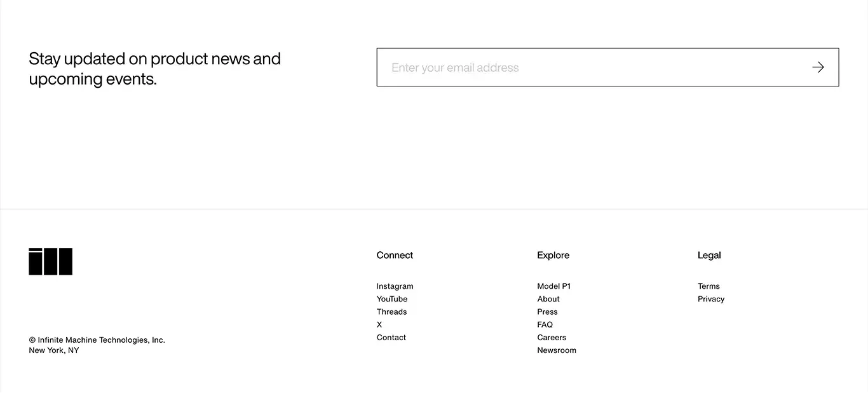The image size is (868, 393).
Task: Visit the Threads link
Action: (391, 312)
